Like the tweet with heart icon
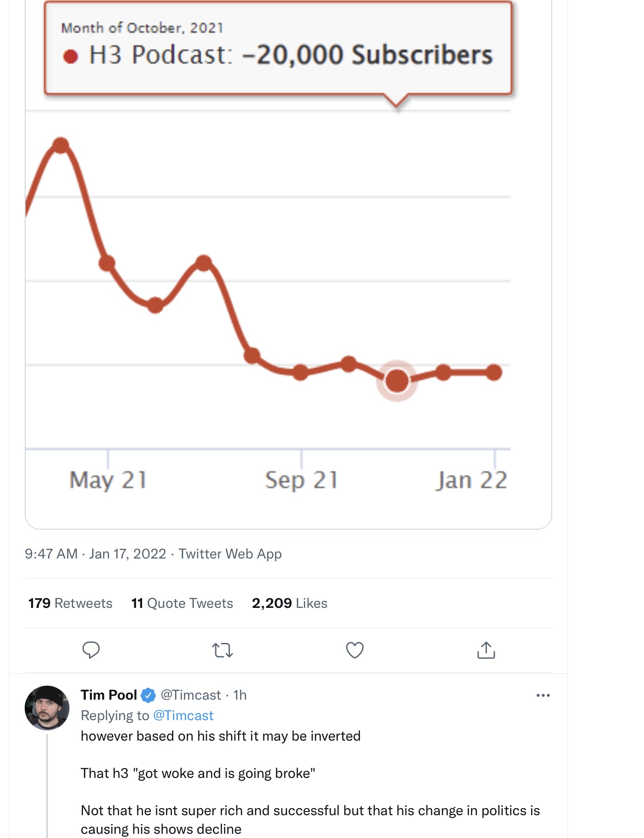The height and width of the screenshot is (838, 644). tap(355, 650)
